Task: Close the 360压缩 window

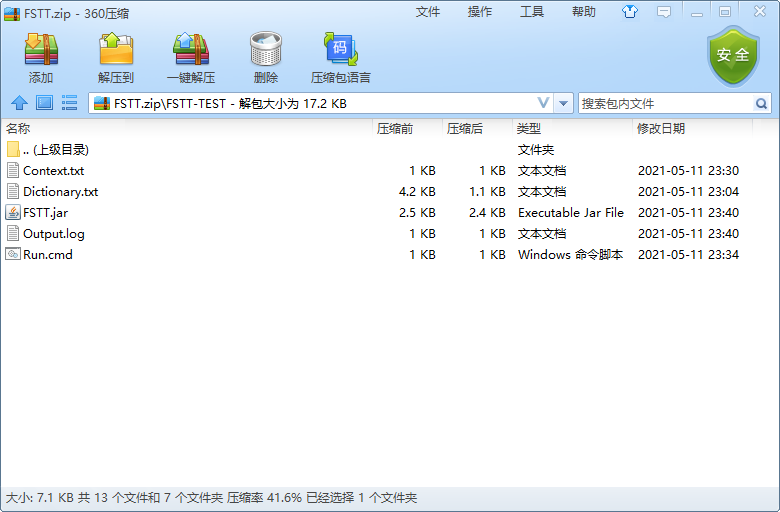Action: [760, 11]
